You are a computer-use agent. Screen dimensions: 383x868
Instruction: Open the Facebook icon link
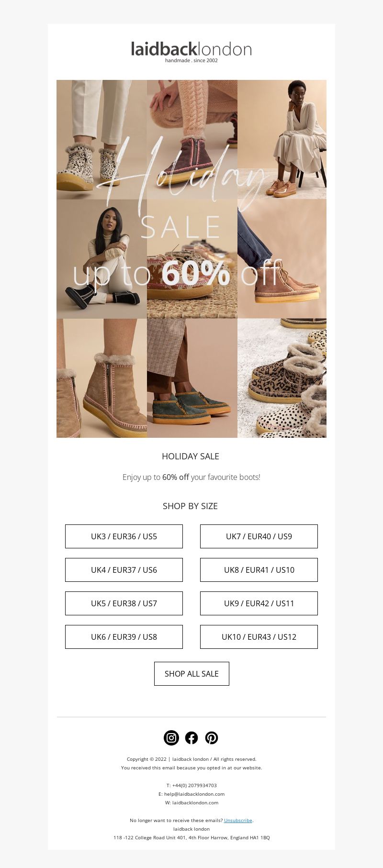pyautogui.click(x=191, y=738)
